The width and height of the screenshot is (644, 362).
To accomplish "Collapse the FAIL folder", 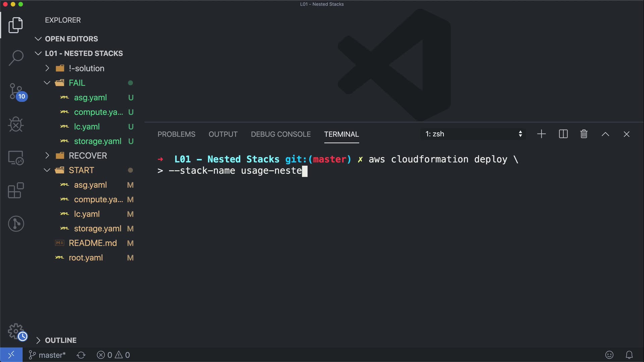I will pos(77,83).
